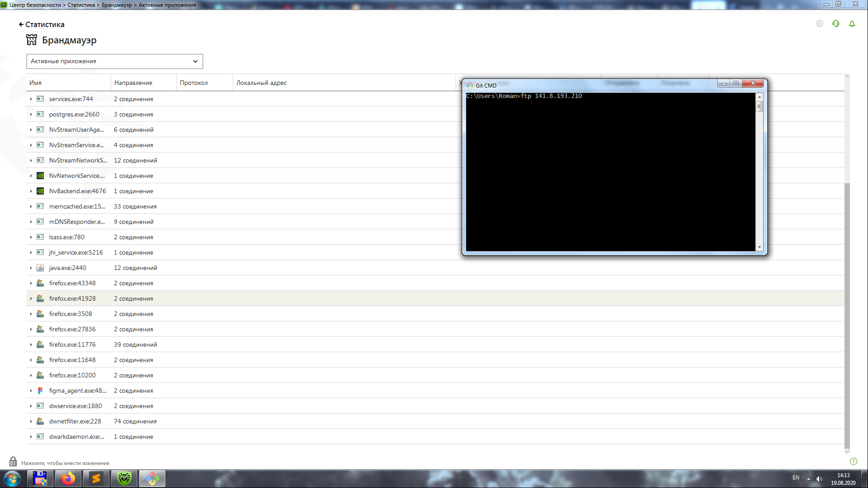The width and height of the screenshot is (868, 488).
Task: Expand the dwnetfilter.exe:228 entry
Action: pos(31,422)
